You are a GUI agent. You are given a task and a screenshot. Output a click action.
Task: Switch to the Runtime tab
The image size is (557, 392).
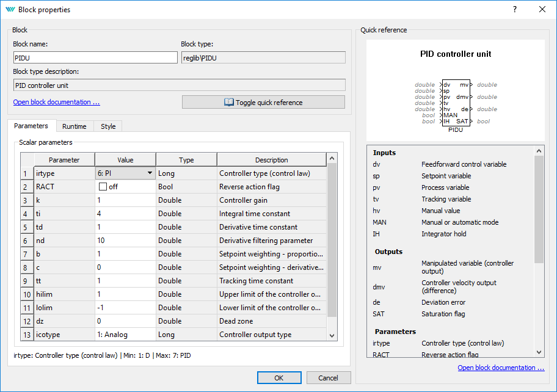click(74, 126)
